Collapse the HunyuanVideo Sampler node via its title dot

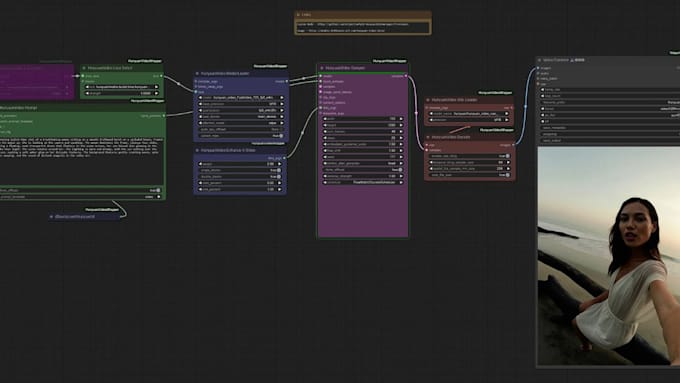coord(322,68)
